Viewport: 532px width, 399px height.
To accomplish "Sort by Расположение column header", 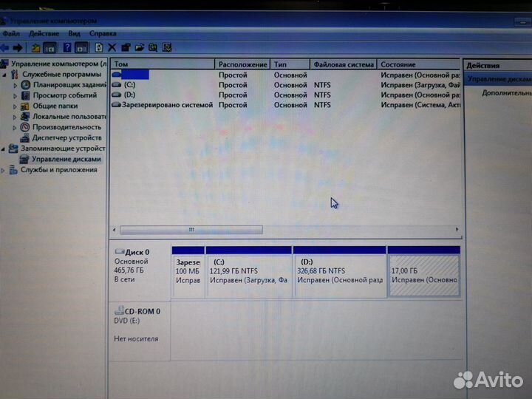I will pyautogui.click(x=242, y=64).
